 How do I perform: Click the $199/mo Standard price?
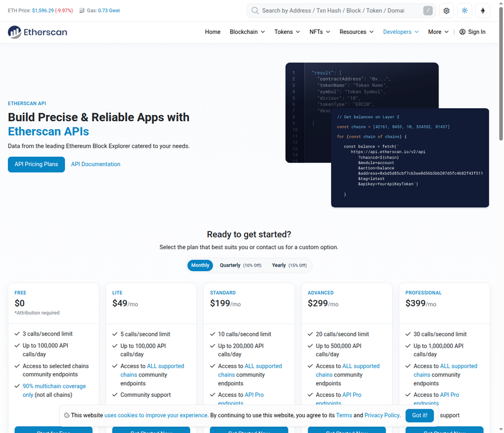pos(225,303)
